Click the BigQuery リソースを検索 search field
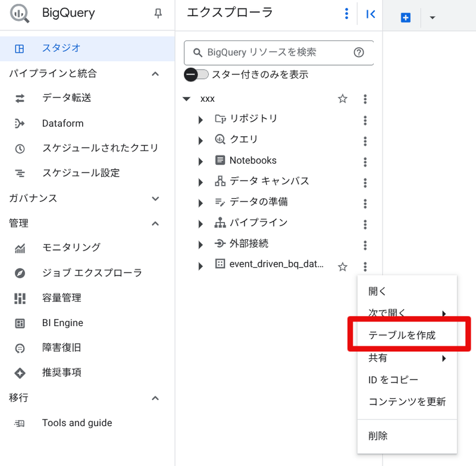 [278, 53]
